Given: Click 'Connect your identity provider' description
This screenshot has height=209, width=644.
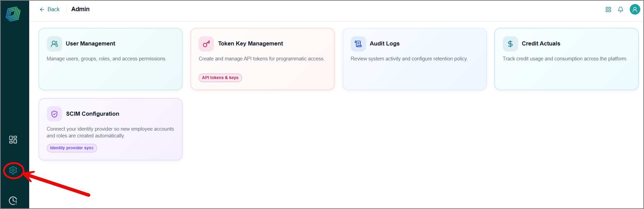Looking at the screenshot, I should click(110, 132).
